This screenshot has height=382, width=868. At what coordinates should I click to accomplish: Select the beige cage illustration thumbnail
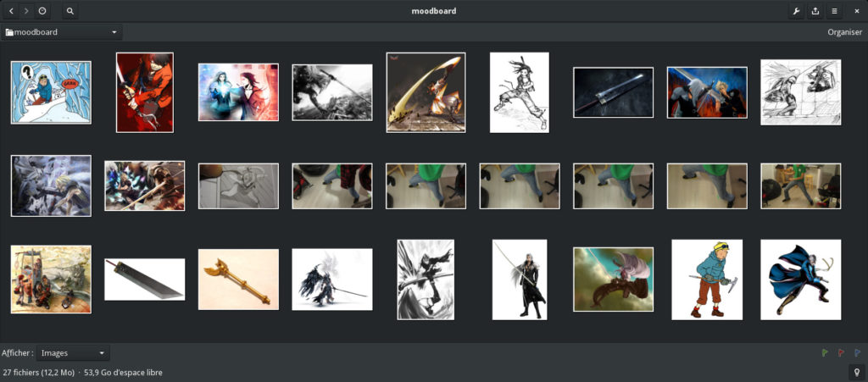(51, 280)
